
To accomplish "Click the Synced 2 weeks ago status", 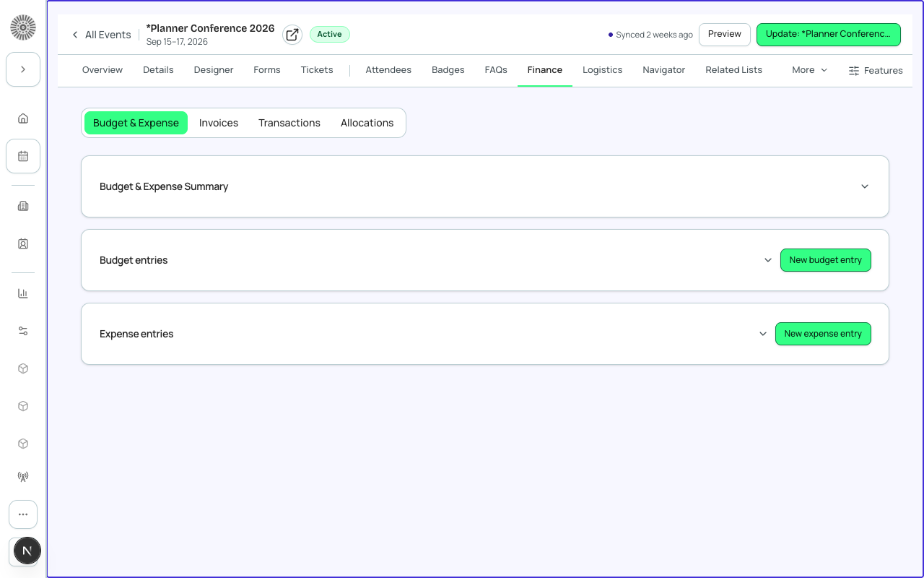I will pos(650,35).
